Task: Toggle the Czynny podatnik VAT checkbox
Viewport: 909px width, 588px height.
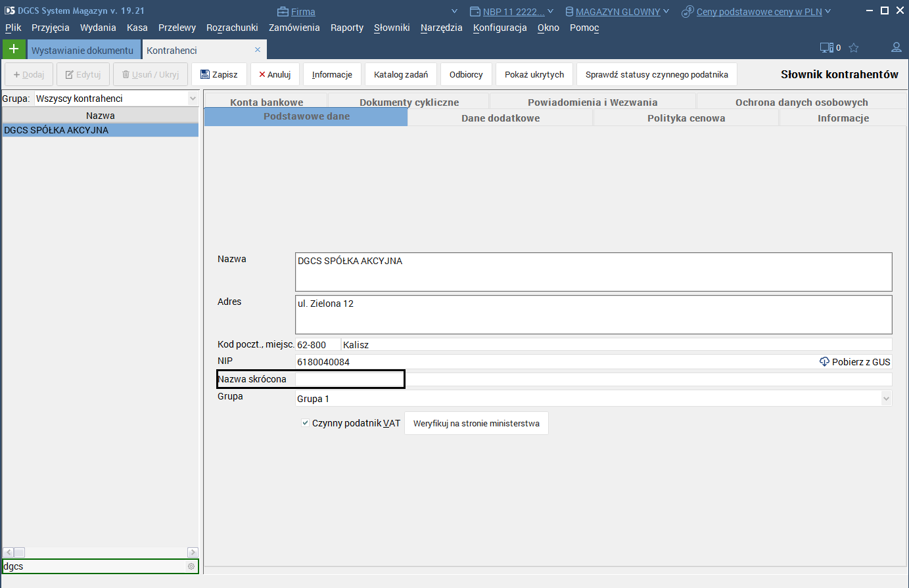Action: (x=305, y=423)
